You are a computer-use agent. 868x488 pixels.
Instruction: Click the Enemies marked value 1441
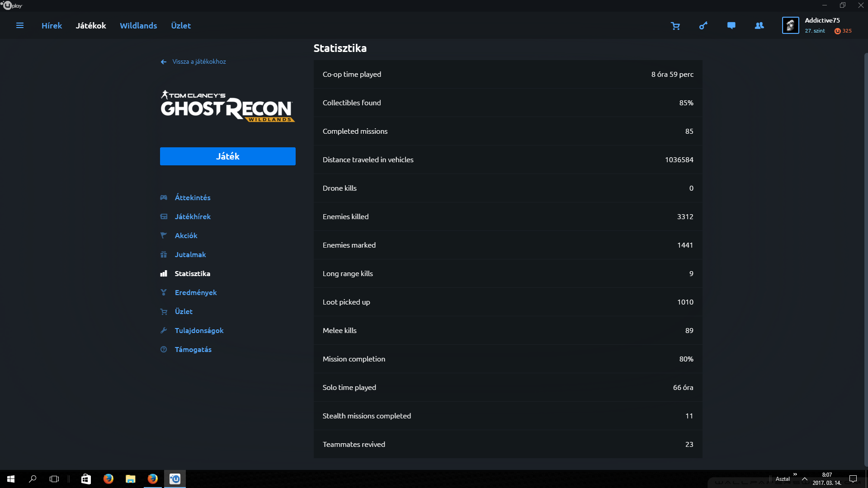click(685, 245)
